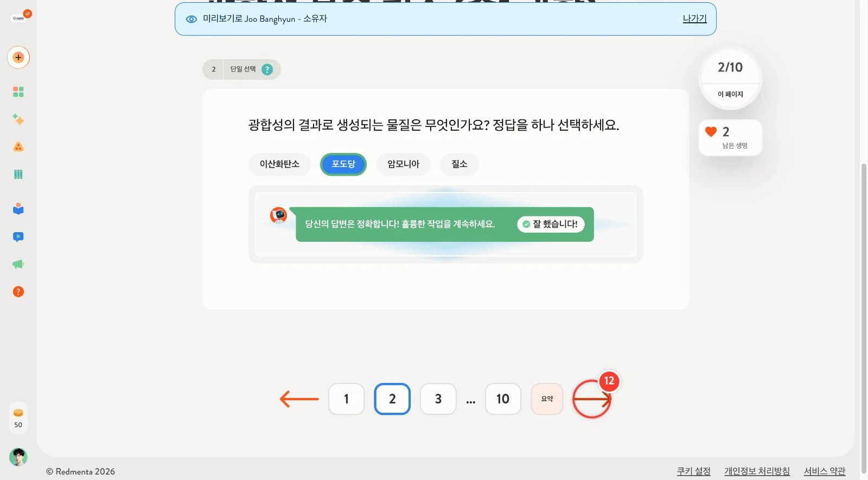
Task: Click the teal question mark beside 단일 선택
Action: click(x=267, y=69)
